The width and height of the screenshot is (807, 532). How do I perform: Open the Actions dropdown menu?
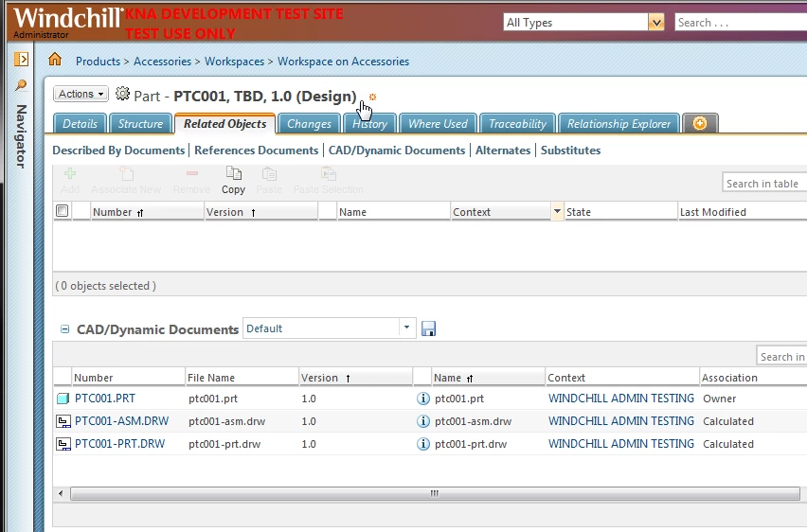81,94
